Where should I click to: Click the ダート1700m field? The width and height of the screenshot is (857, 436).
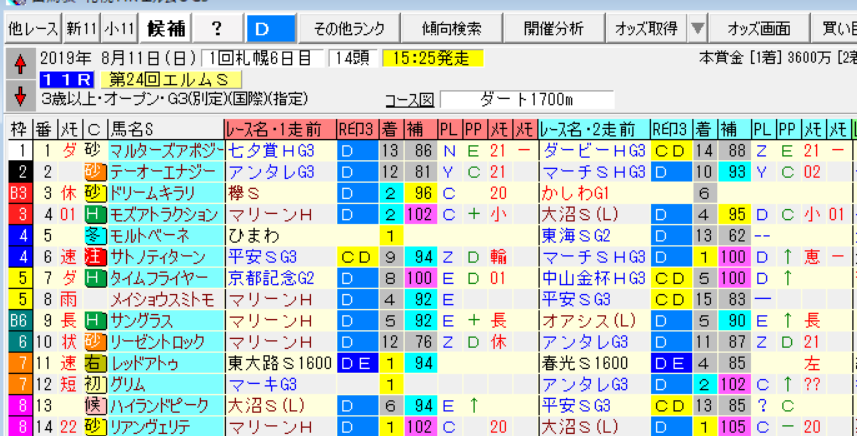pyautogui.click(x=527, y=100)
